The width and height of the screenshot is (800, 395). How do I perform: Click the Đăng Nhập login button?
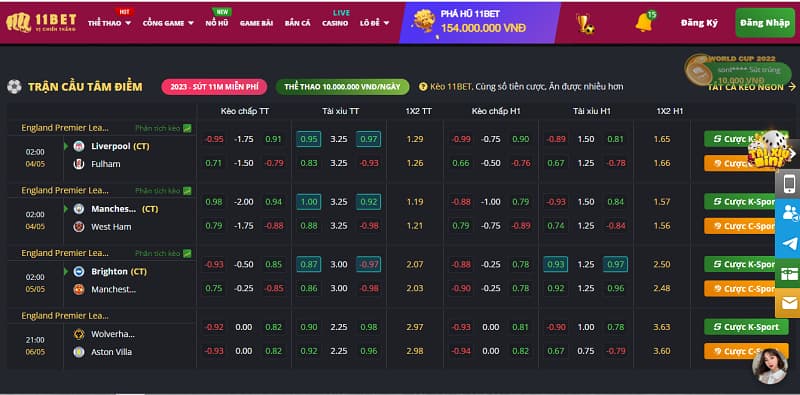click(x=765, y=22)
